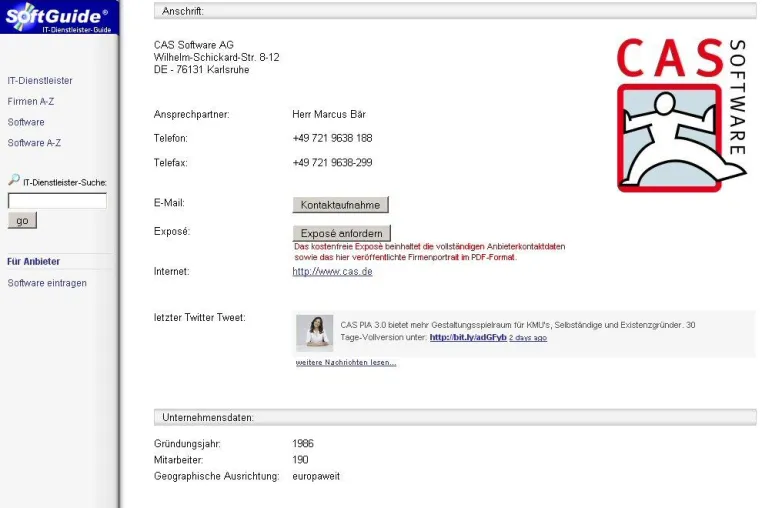This screenshot has width=762, height=508.
Task: Click the Geographische Ausrichtung label
Action: point(217,476)
